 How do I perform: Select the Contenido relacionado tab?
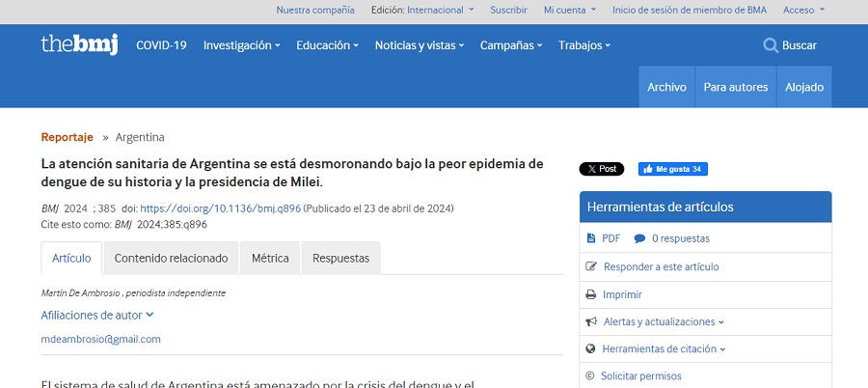tap(171, 259)
